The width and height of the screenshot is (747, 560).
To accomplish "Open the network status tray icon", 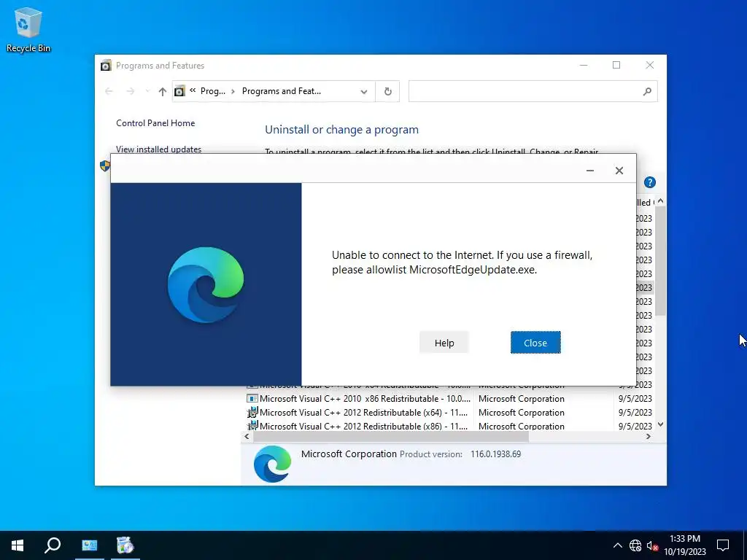I will tap(635, 545).
